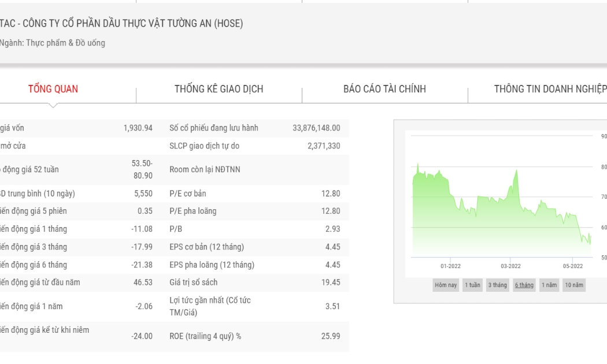Viewport: 607px width, 364px height.
Task: Click the dividend yield value 3.51
Action: (332, 306)
